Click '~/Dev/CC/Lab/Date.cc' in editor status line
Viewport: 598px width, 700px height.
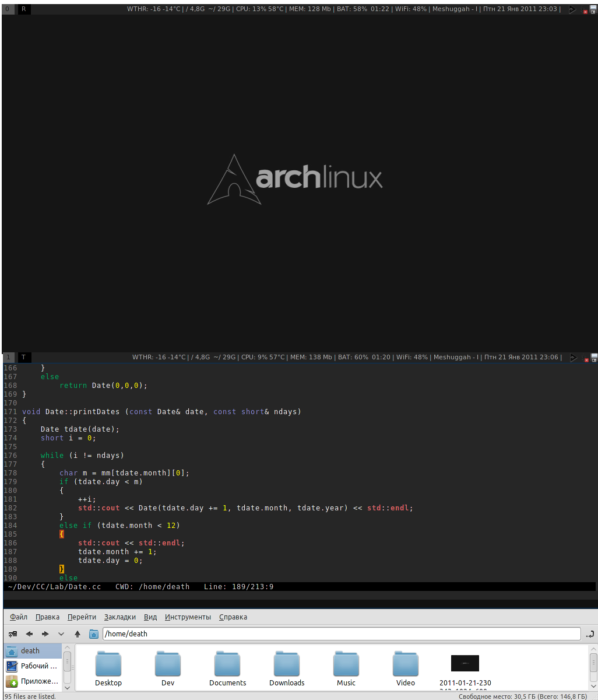pyautogui.click(x=54, y=586)
